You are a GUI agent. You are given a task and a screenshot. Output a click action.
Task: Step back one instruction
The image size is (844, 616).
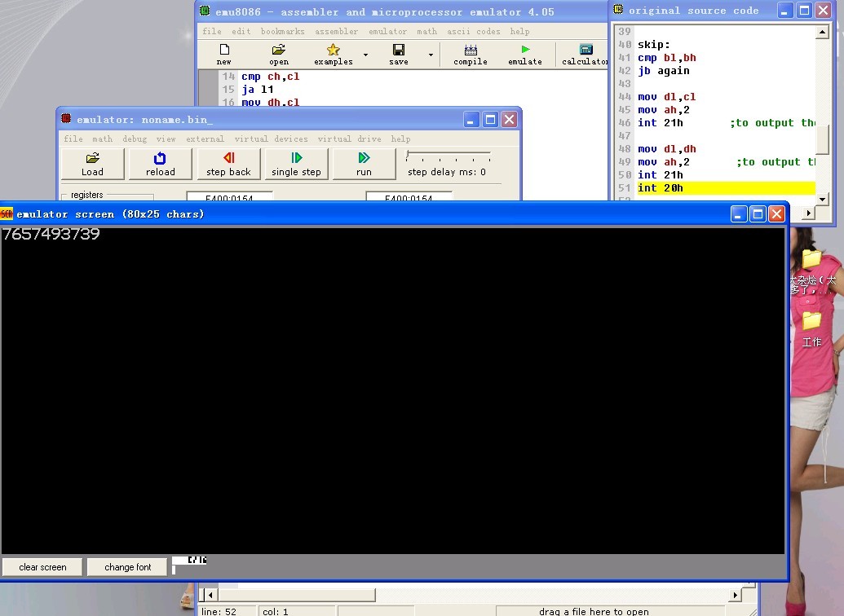coord(228,164)
